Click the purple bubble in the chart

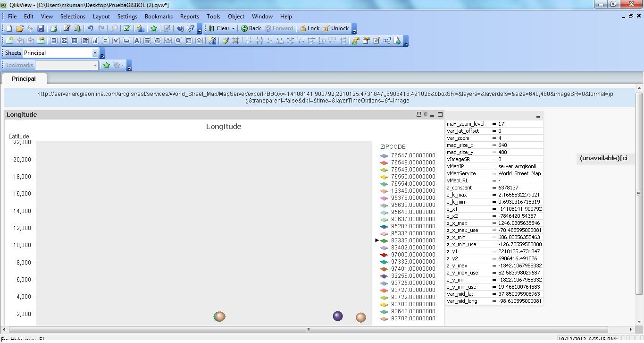pos(338,316)
